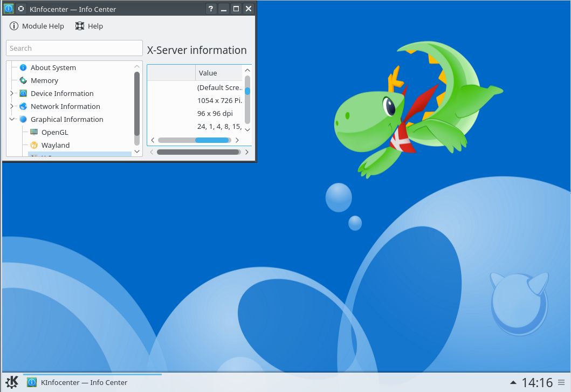Screen dimensions: 571x392
Task: Open the Help menu
Action: coord(90,26)
